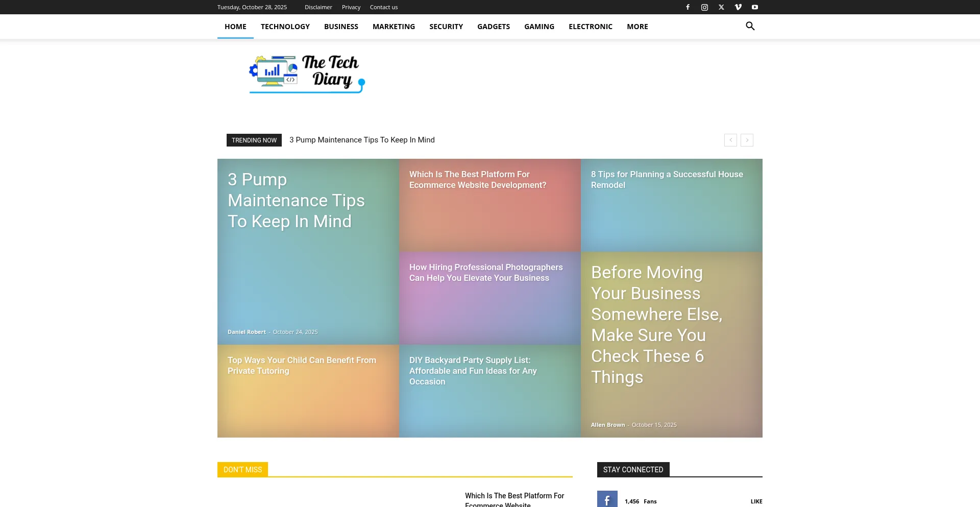Image resolution: width=980 pixels, height=507 pixels.
Task: Click the Facebook icon under Stay Connected
Action: pos(607,500)
